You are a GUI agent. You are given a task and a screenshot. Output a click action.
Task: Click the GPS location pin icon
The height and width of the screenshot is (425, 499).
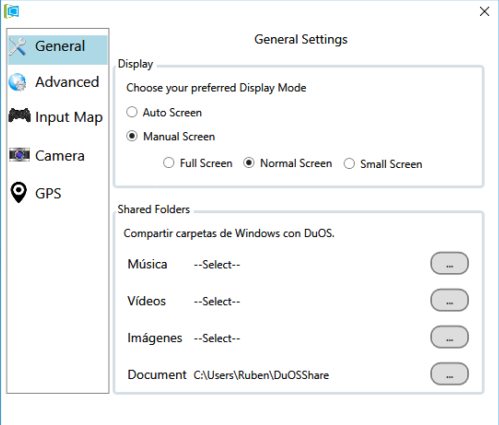[x=19, y=192]
